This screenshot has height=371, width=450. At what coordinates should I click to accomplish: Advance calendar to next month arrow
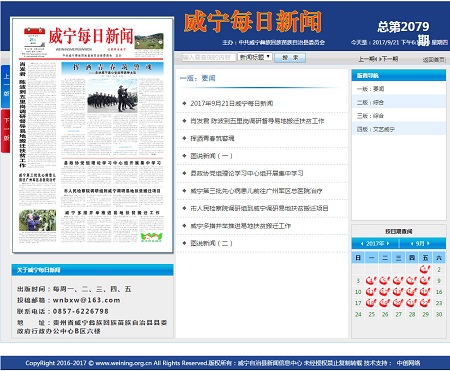click(x=428, y=244)
